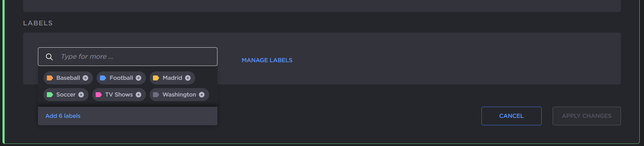644x146 pixels.
Task: Select the Washington label name text
Action: pos(179,95)
